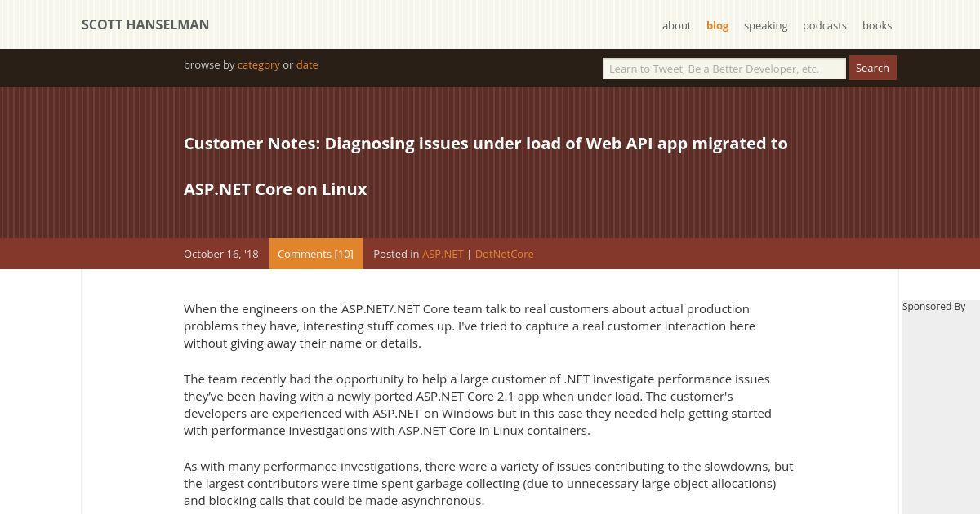Open the ASP.NET category link
Image resolution: width=980 pixels, height=514 pixels.
[x=443, y=254]
